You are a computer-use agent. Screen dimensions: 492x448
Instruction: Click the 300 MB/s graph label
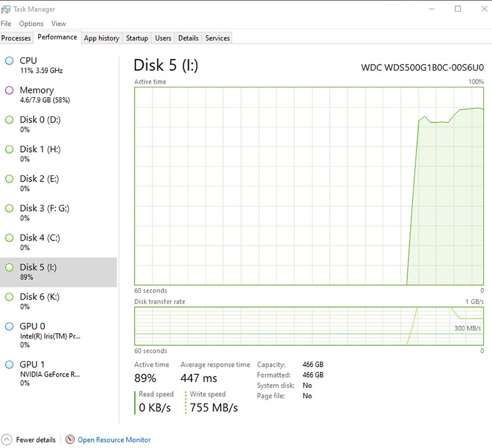coord(467,329)
